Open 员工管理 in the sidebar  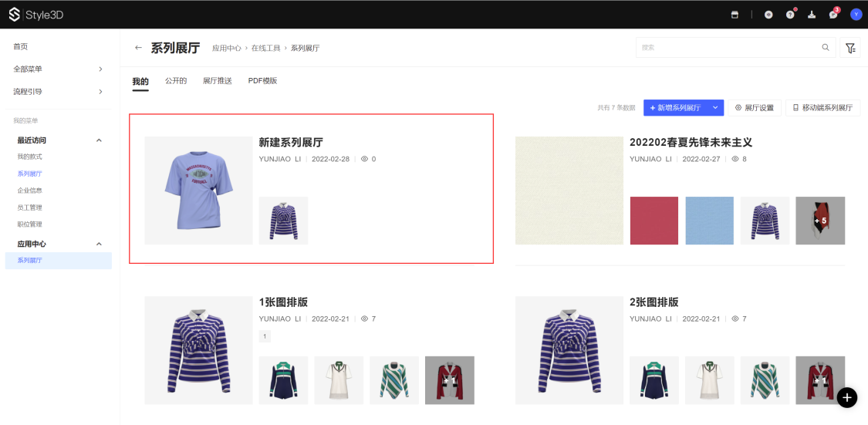(x=30, y=207)
